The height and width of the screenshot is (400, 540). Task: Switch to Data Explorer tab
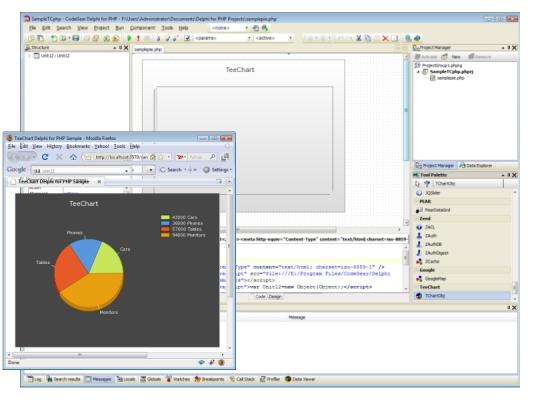[x=476, y=165]
